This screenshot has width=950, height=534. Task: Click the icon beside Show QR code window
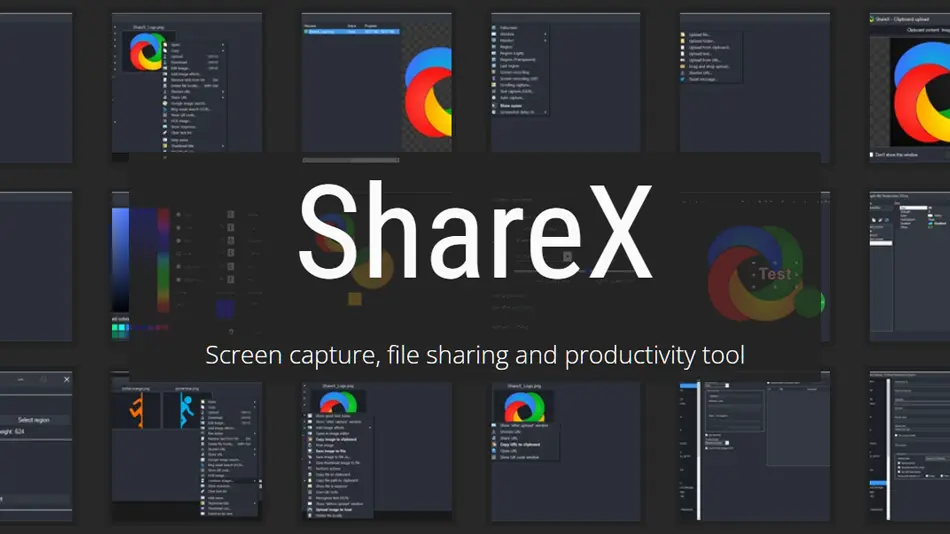(x=494, y=457)
